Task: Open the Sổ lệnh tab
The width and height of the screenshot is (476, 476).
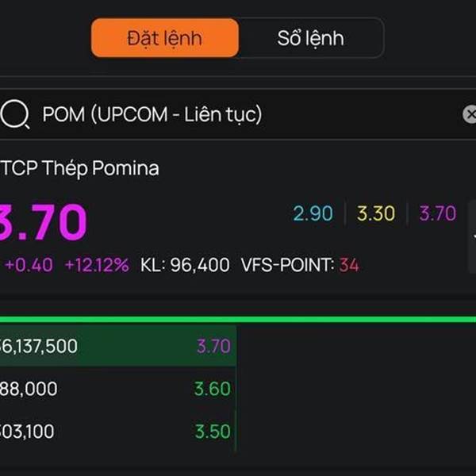Action: [310, 38]
